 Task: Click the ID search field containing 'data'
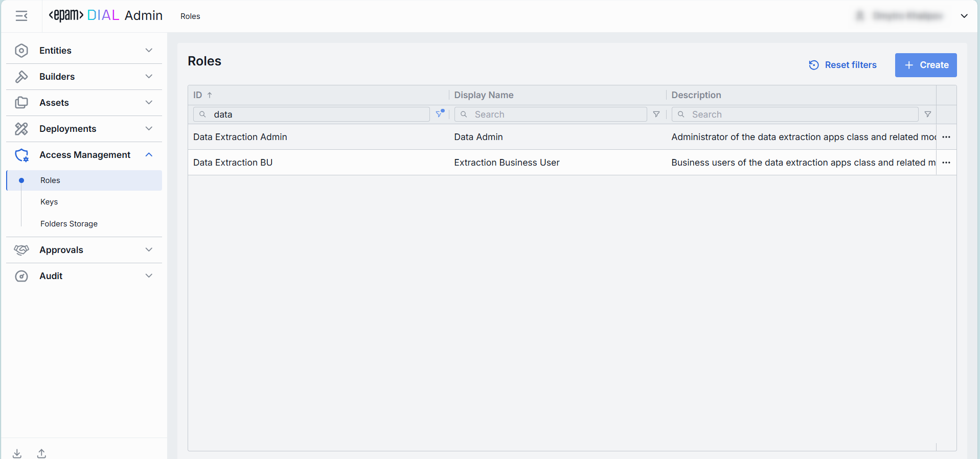tap(317, 114)
